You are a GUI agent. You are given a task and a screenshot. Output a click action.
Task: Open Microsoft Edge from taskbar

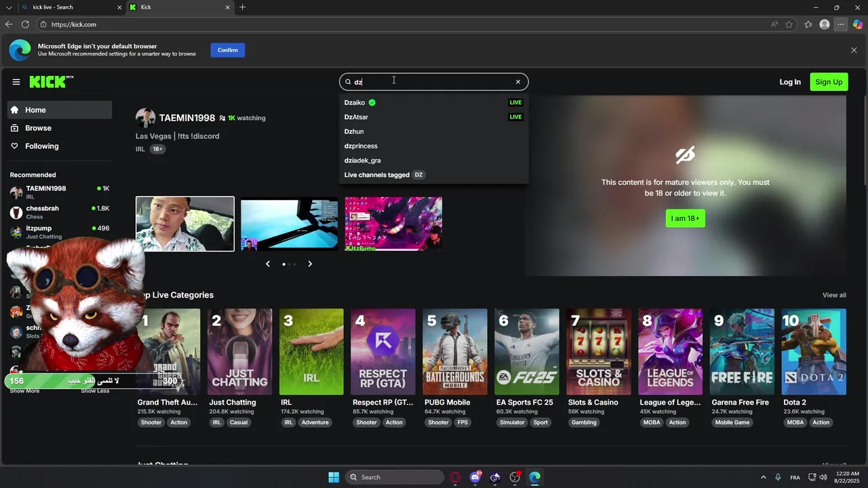click(535, 477)
